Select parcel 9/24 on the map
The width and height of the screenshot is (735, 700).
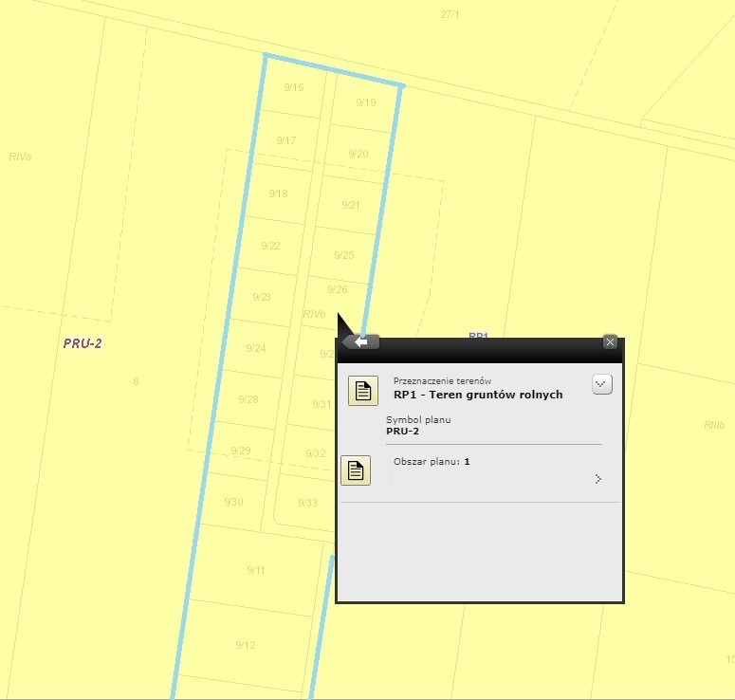(256, 348)
